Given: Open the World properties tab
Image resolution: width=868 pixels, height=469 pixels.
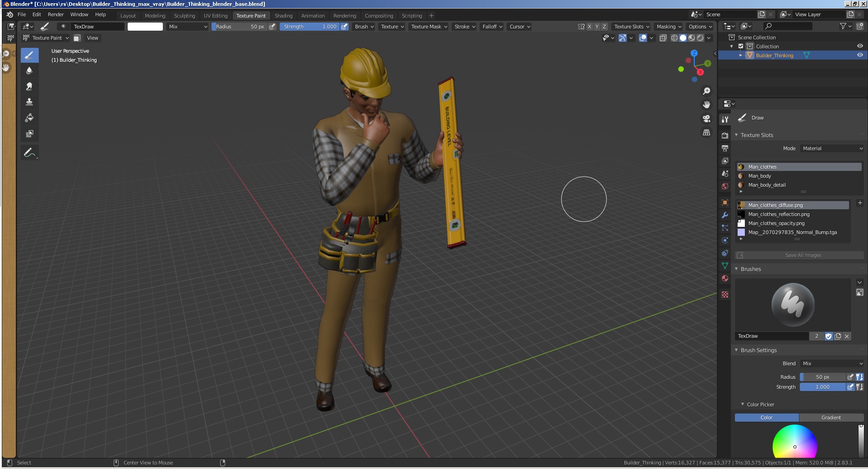Looking at the screenshot, I should click(x=725, y=186).
